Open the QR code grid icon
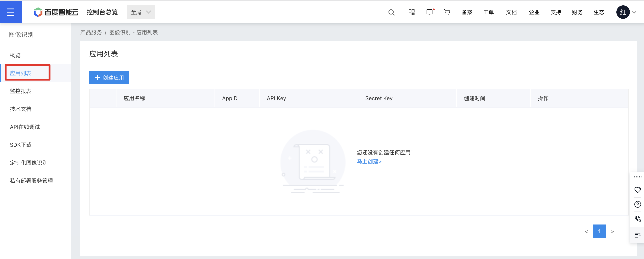This screenshot has width=644, height=259. click(412, 12)
